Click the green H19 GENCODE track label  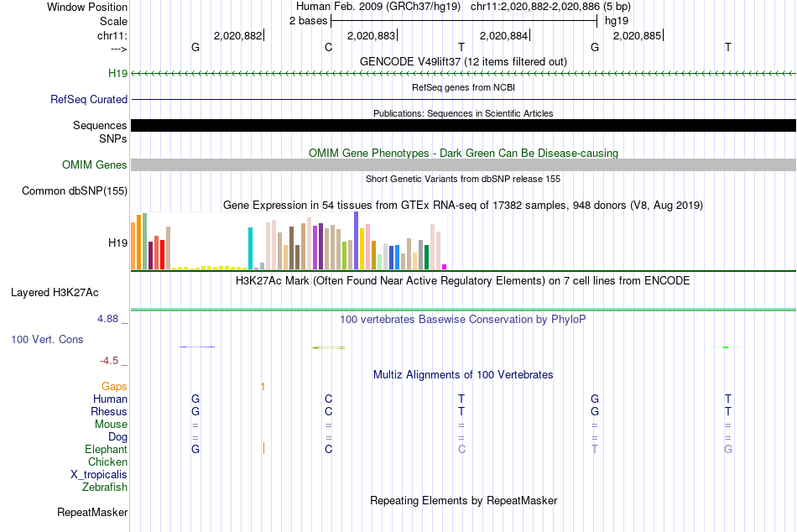click(117, 74)
